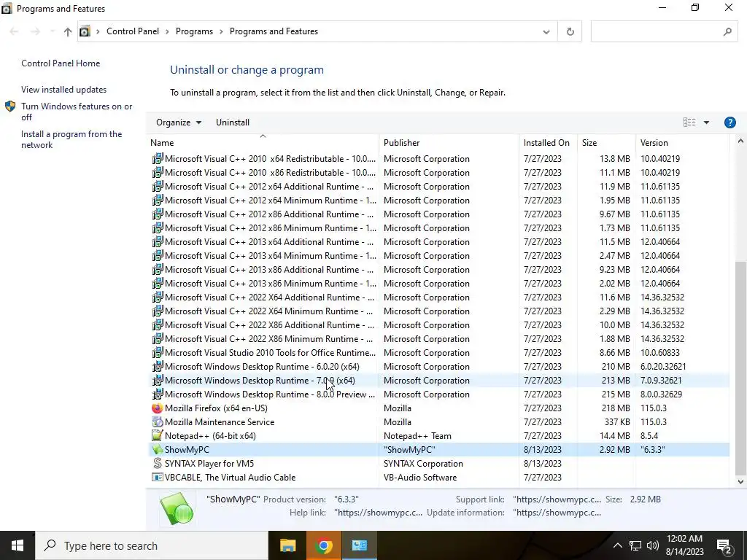The width and height of the screenshot is (747, 560).
Task: Expand the view options dropdown arrow
Action: click(x=706, y=122)
